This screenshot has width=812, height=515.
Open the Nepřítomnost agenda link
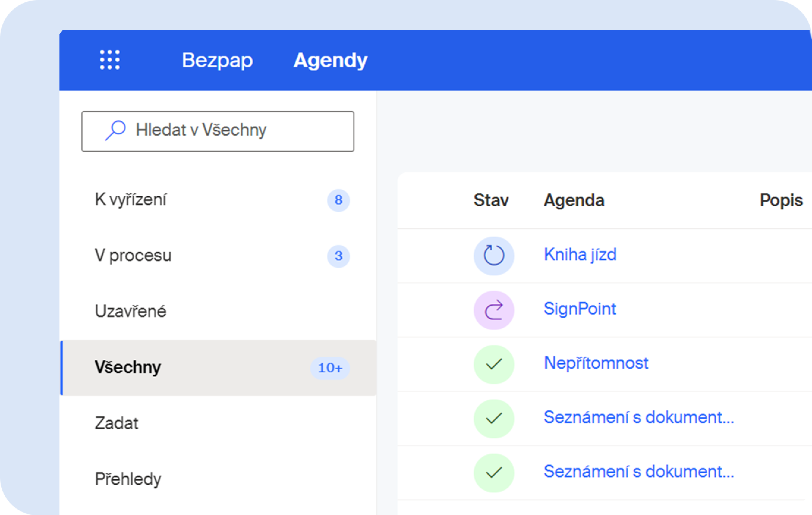[x=596, y=364]
